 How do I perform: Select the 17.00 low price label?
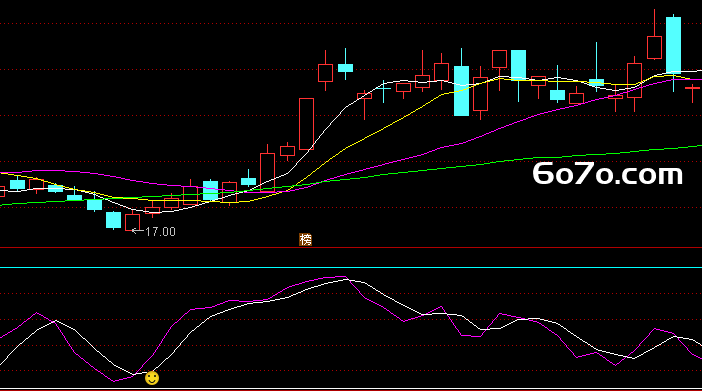[x=160, y=232]
